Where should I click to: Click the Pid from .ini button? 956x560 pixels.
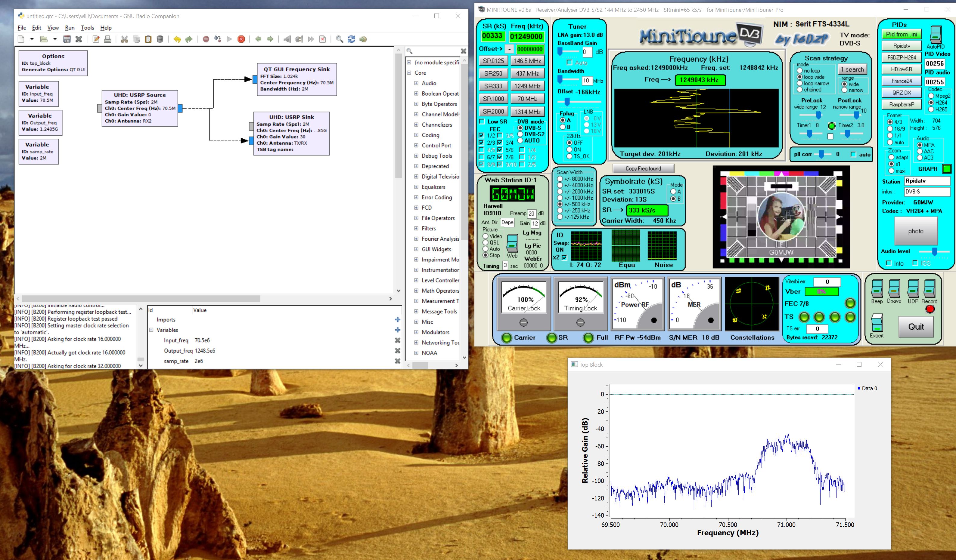pyautogui.click(x=902, y=34)
